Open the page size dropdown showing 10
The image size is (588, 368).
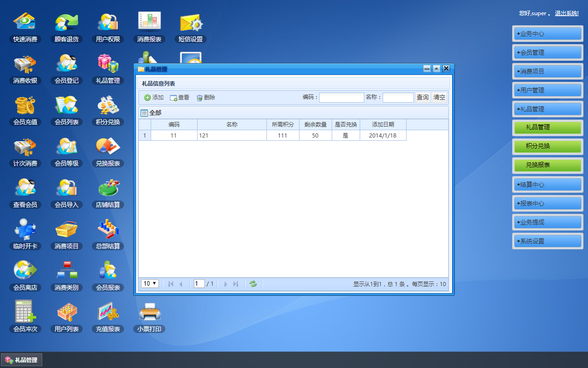coord(150,284)
